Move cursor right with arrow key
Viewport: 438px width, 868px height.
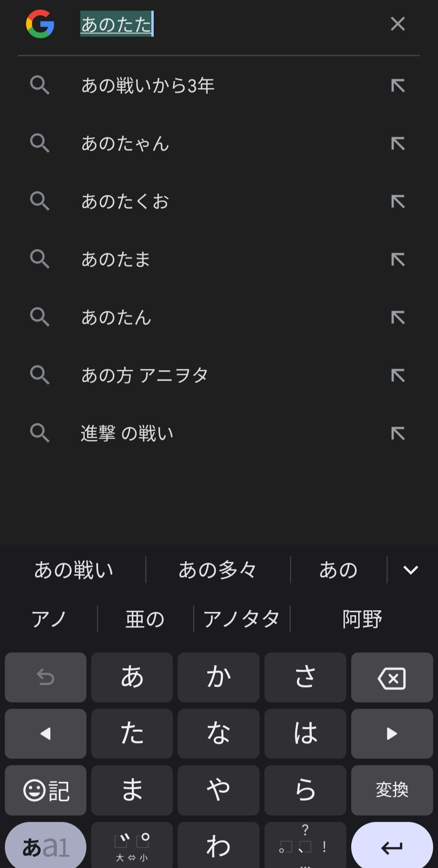[x=392, y=733]
